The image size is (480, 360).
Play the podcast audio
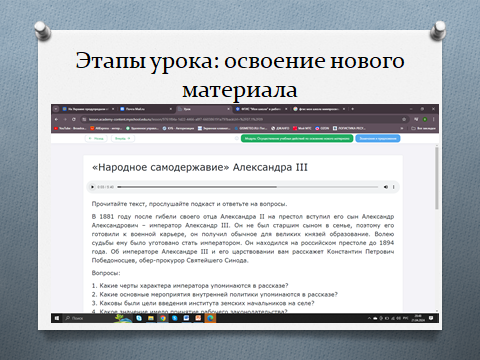92,187
